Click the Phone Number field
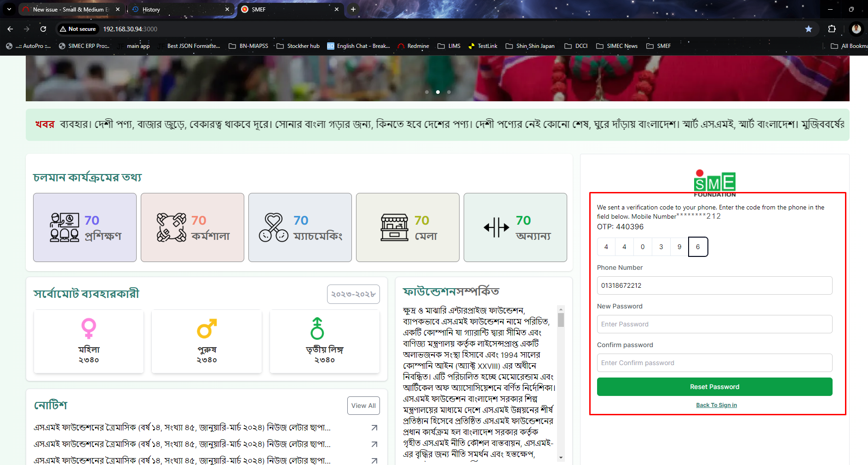868x465 pixels. click(x=714, y=285)
